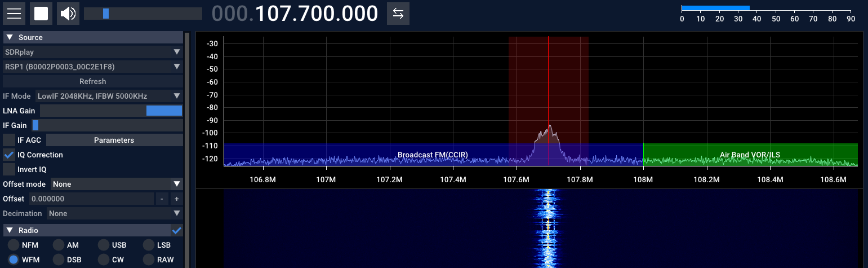Open the Offset mode dropdown

117,184
